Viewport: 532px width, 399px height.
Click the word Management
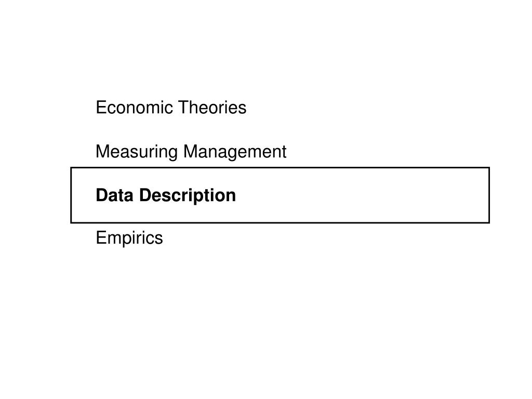(235, 151)
